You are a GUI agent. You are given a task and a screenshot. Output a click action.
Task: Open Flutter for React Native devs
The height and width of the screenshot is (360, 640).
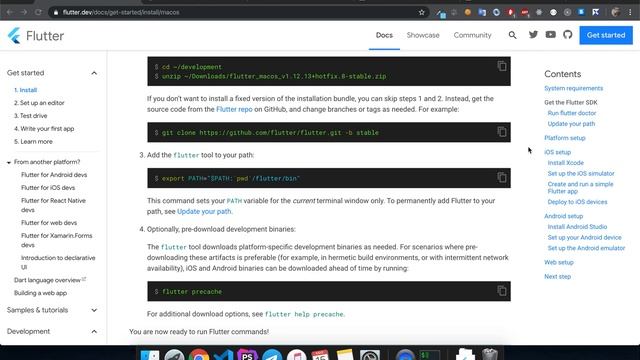[x=53, y=205]
